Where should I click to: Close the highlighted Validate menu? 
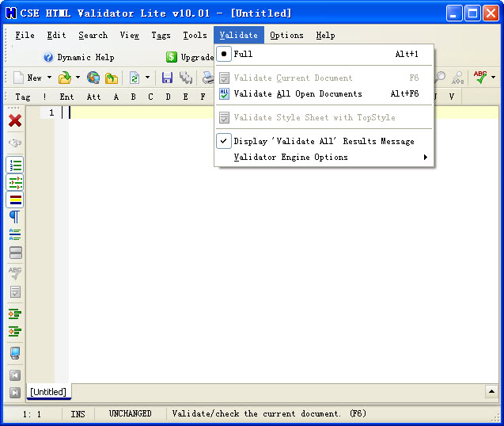[238, 35]
